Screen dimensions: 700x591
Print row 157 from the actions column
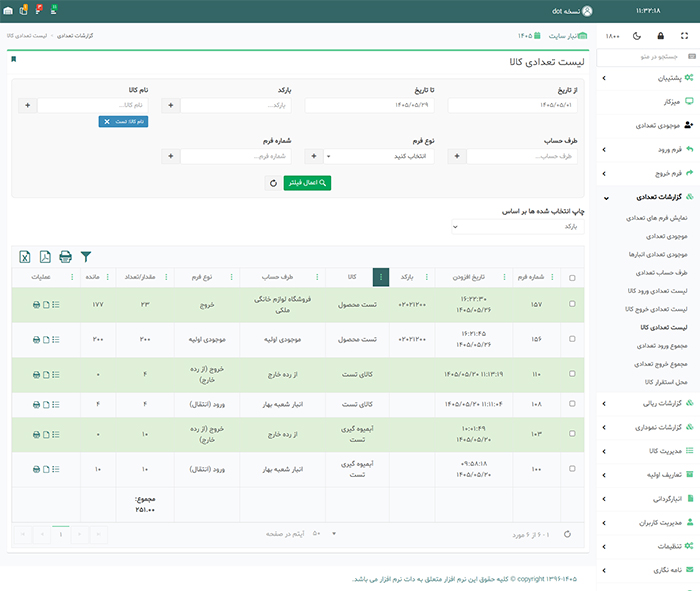[x=36, y=305]
